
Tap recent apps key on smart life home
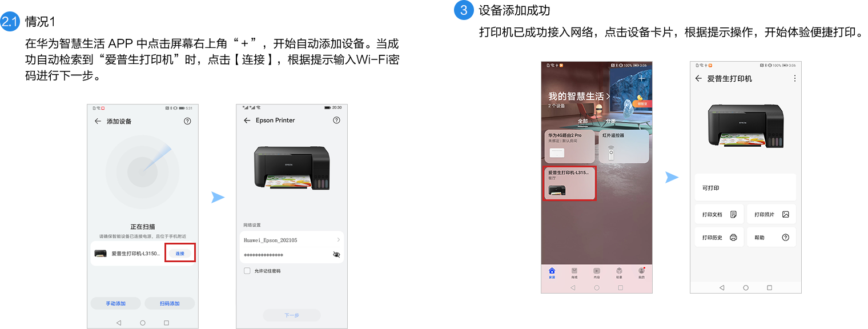pos(620,288)
